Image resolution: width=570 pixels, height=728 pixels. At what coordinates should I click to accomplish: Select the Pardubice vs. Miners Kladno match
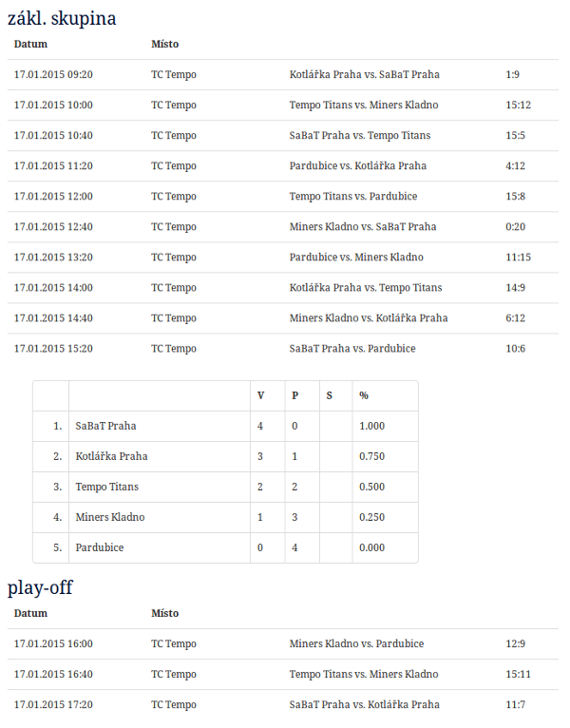356,257
